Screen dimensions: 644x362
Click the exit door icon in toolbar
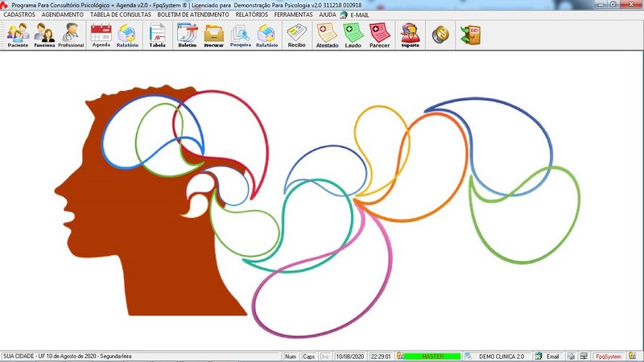tap(469, 35)
